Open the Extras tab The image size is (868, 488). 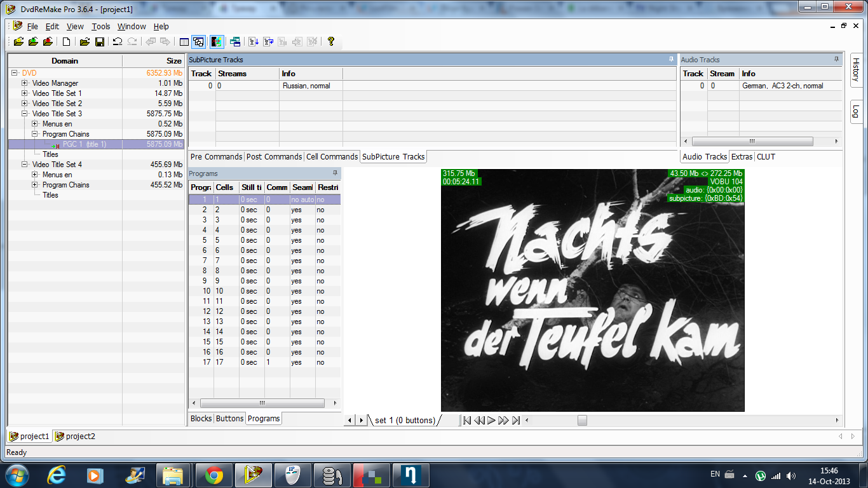click(742, 157)
